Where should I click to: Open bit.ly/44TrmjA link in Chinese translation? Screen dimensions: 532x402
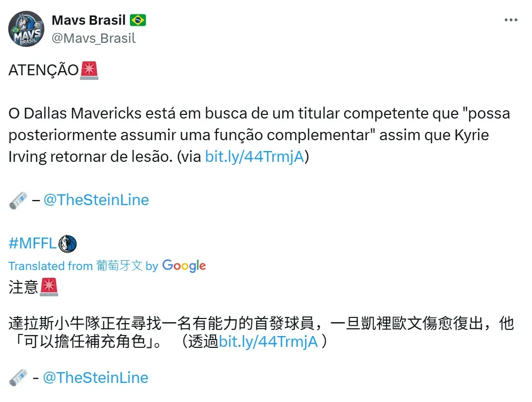(x=269, y=342)
